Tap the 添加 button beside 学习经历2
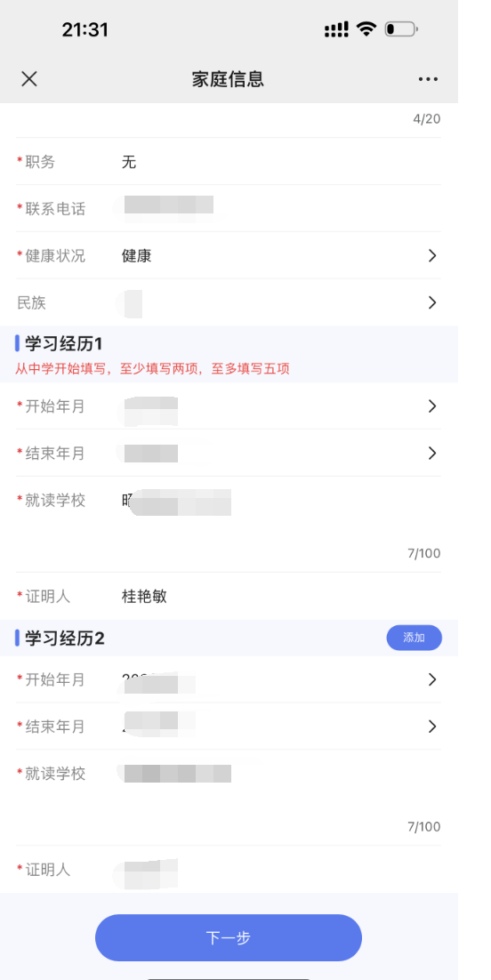491x980 pixels. point(415,638)
